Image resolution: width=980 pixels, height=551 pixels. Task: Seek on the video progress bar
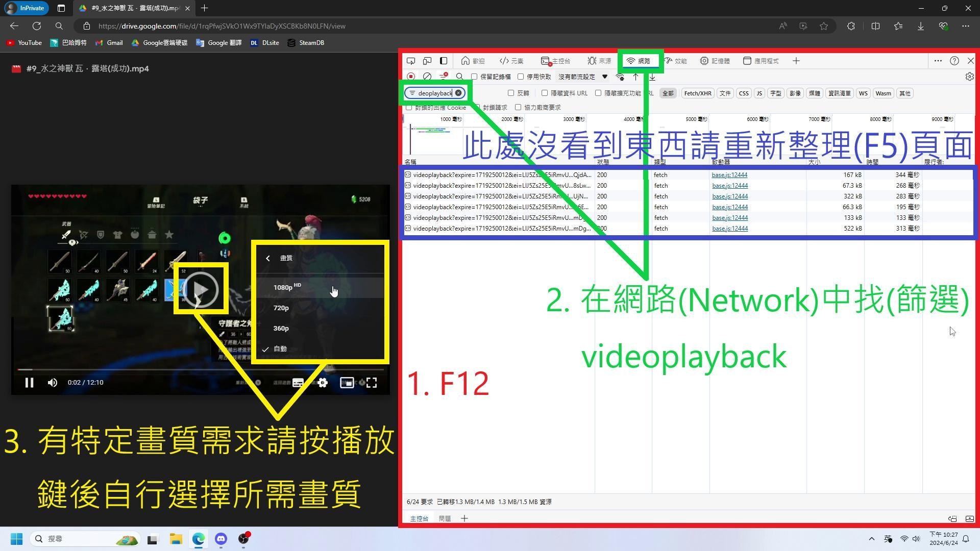click(x=201, y=369)
